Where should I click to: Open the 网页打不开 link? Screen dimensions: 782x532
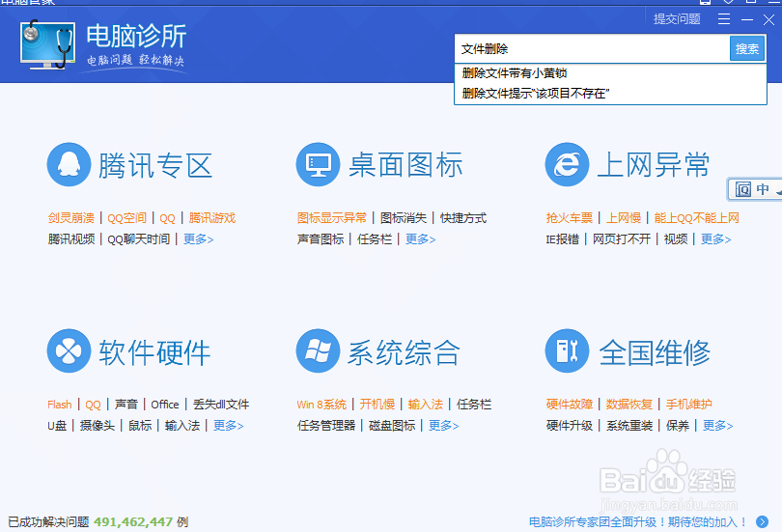(622, 239)
